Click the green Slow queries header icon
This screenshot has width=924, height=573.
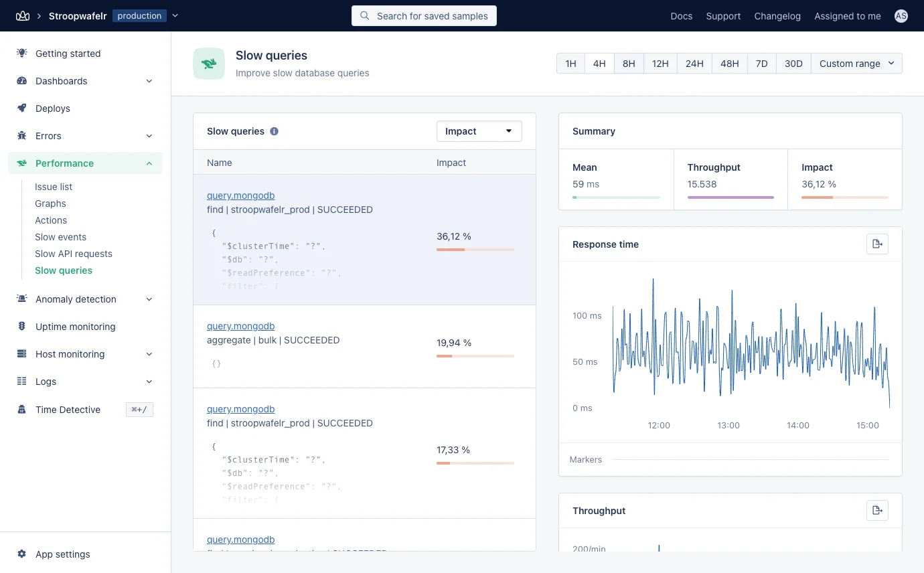pyautogui.click(x=209, y=64)
